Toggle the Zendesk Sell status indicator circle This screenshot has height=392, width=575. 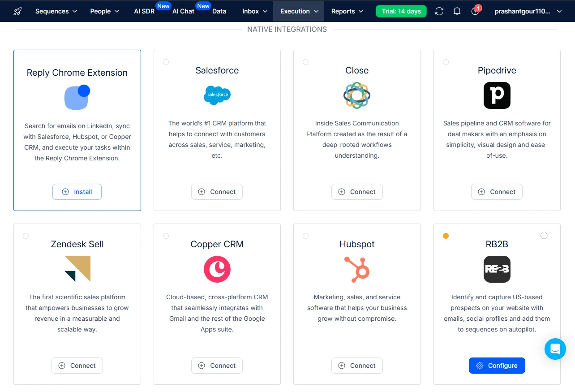click(x=26, y=236)
